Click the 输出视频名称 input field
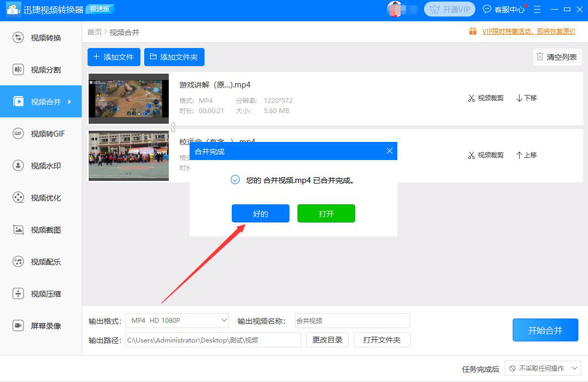Viewport: 588px width, 382px height. [352, 321]
